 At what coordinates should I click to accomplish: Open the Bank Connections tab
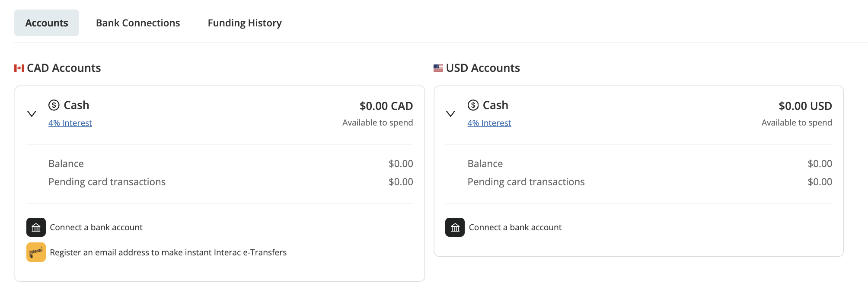coord(138,23)
